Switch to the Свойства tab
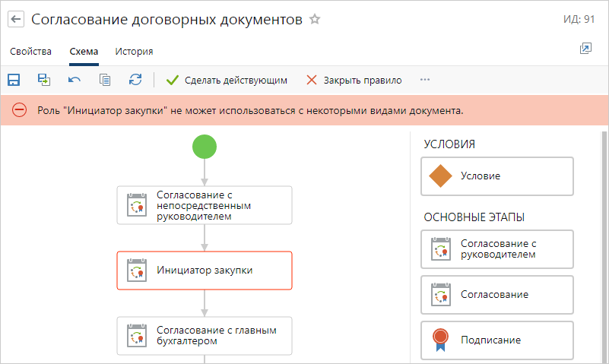This screenshot has width=609, height=364. 31,52
